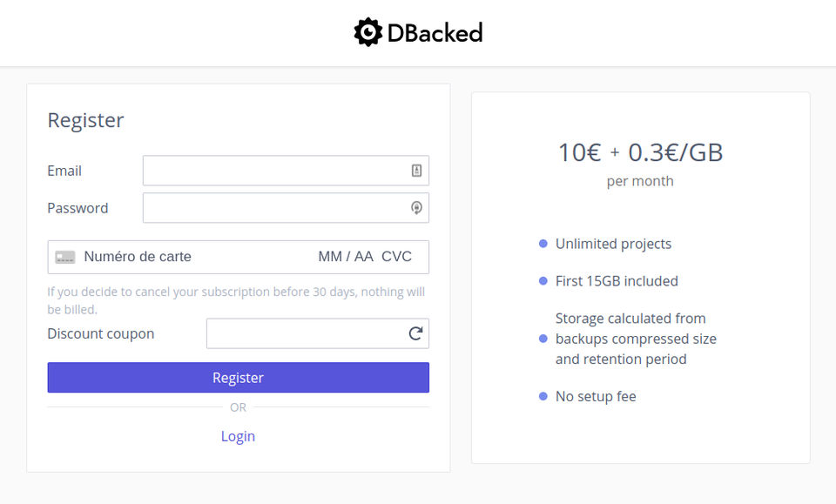The image size is (836, 504).
Task: Click the DBacked wordmark in header
Action: pyautogui.click(x=435, y=33)
